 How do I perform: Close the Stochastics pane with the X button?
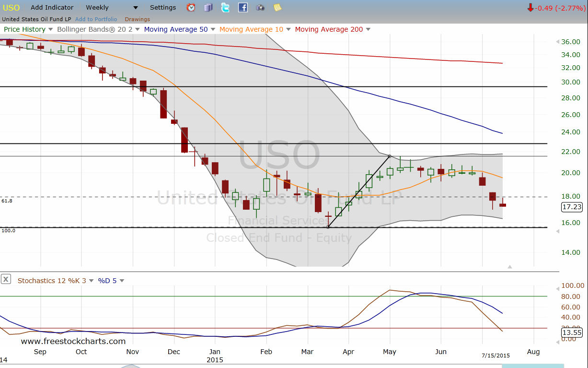(6, 279)
